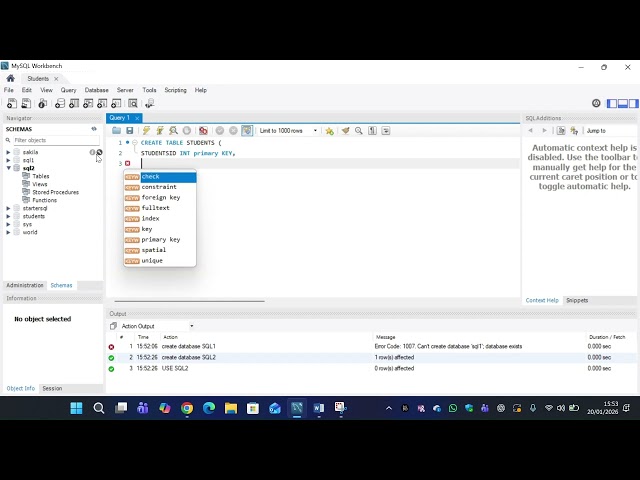Expand the sys schema
This screenshot has height=480, width=640.
tap(8, 224)
